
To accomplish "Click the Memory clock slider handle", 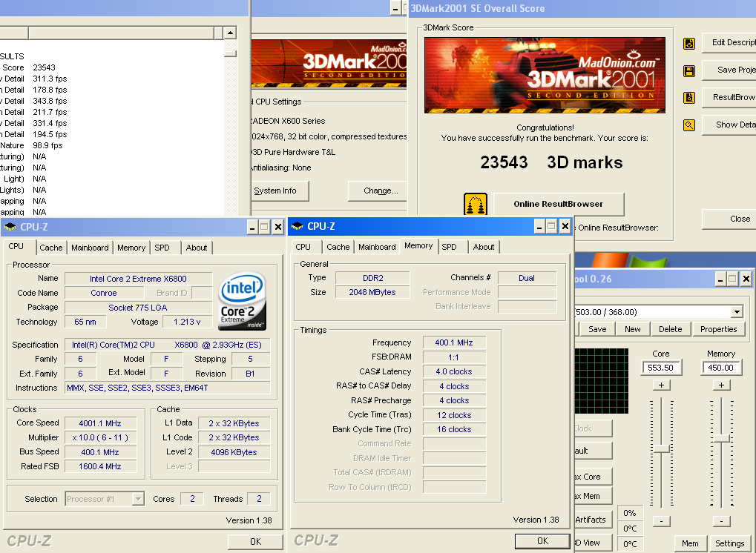I will [x=721, y=438].
